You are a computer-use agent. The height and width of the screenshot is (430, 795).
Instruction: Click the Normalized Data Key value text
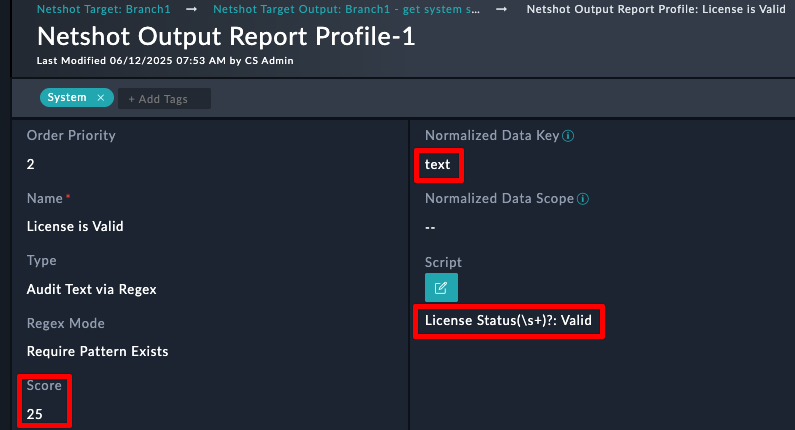pos(438,164)
